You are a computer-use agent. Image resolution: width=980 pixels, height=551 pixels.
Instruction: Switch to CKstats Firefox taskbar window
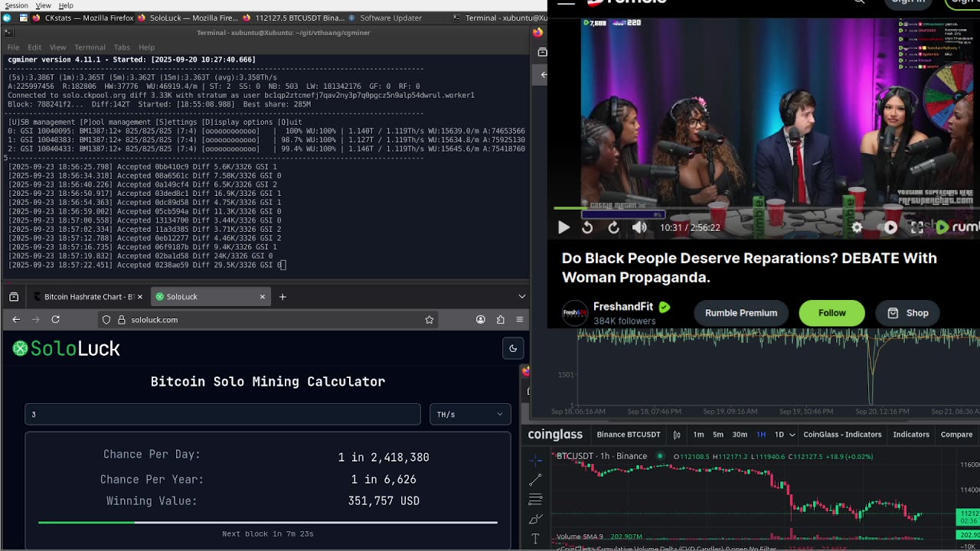pos(83,18)
